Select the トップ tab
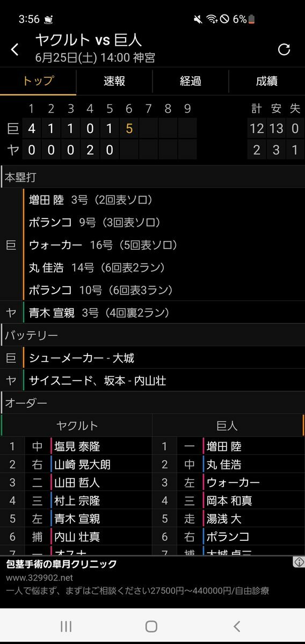 tap(38, 81)
